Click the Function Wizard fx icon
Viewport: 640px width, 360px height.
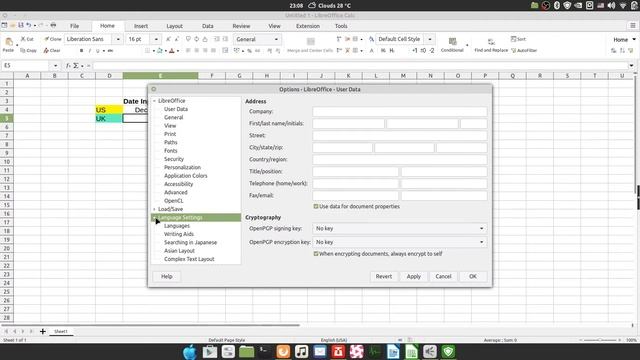68,65
